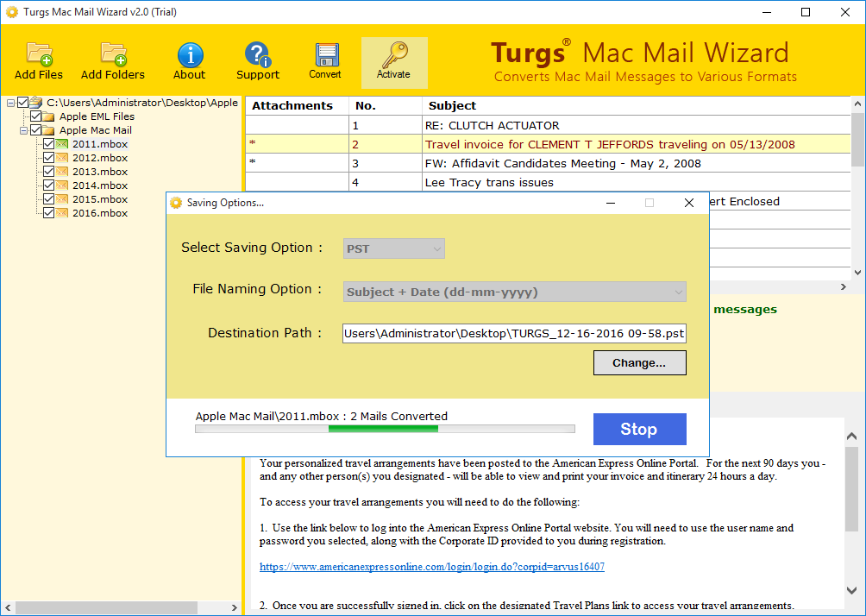Click the Apple EML Files tree label
866x616 pixels.
click(x=97, y=116)
